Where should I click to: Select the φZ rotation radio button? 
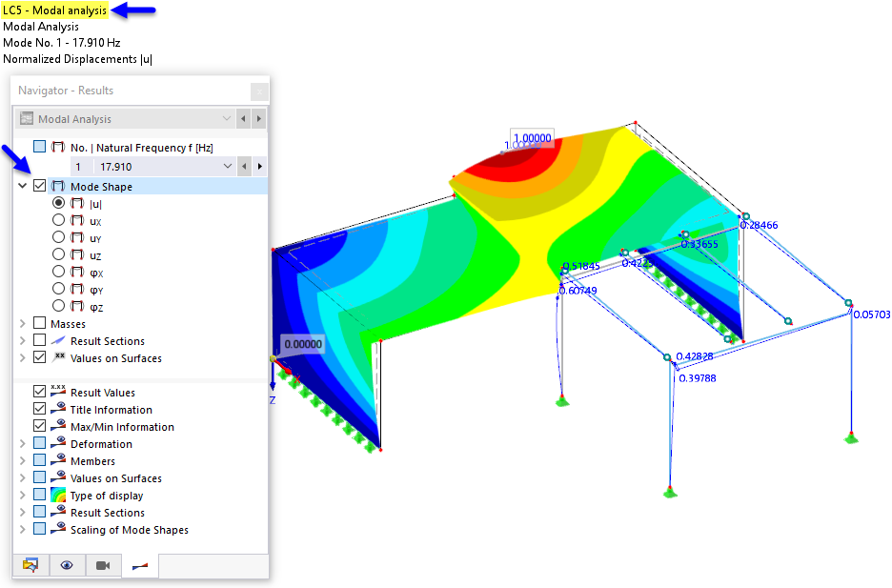coord(58,305)
